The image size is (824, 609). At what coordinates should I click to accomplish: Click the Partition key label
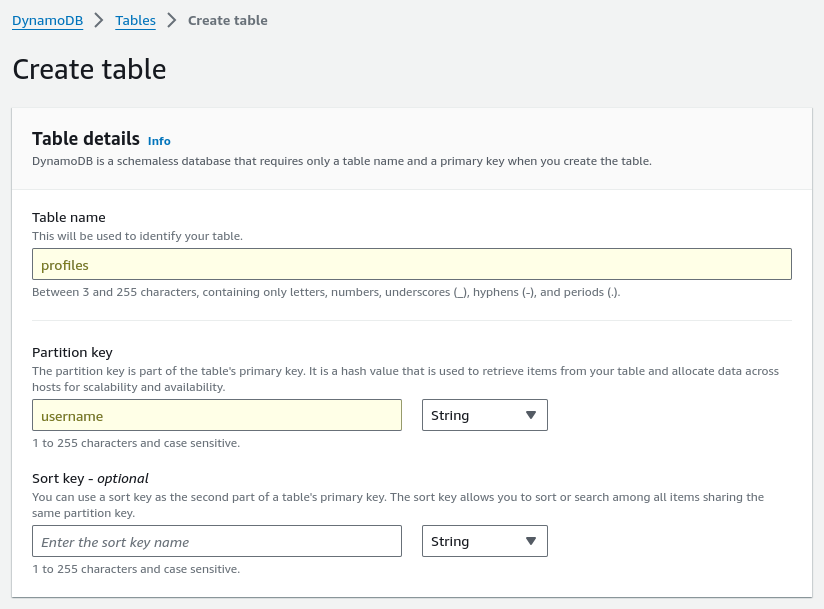[x=72, y=353]
